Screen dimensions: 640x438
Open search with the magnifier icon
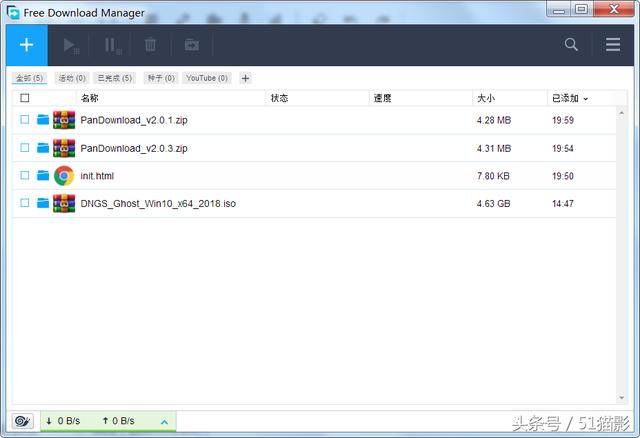coord(571,44)
